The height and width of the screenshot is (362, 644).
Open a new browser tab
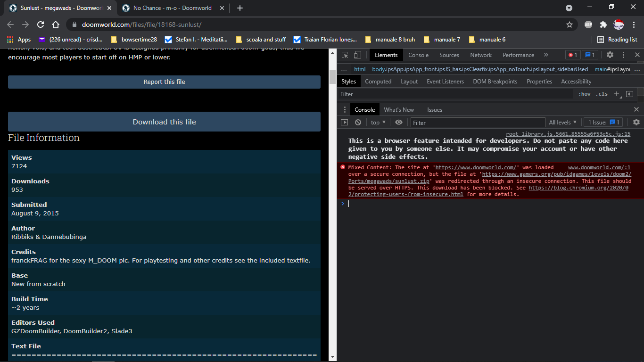[240, 8]
